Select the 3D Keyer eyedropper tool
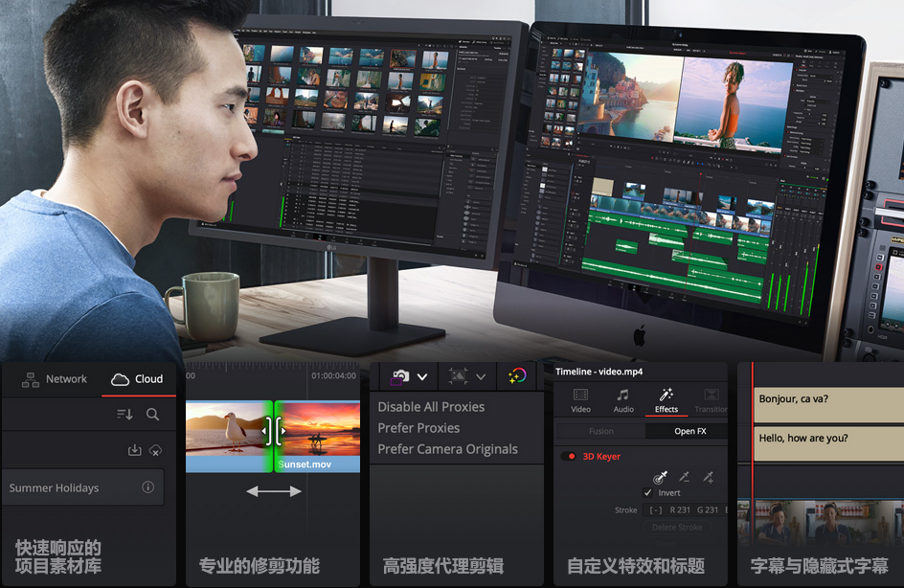This screenshot has height=588, width=904. click(661, 476)
